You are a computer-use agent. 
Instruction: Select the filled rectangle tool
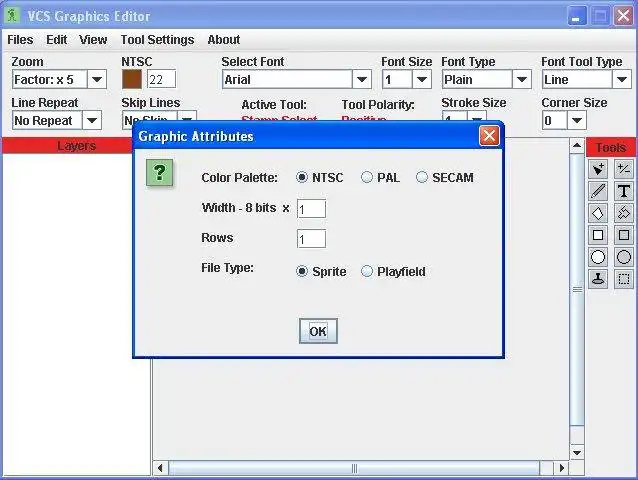coord(624,235)
